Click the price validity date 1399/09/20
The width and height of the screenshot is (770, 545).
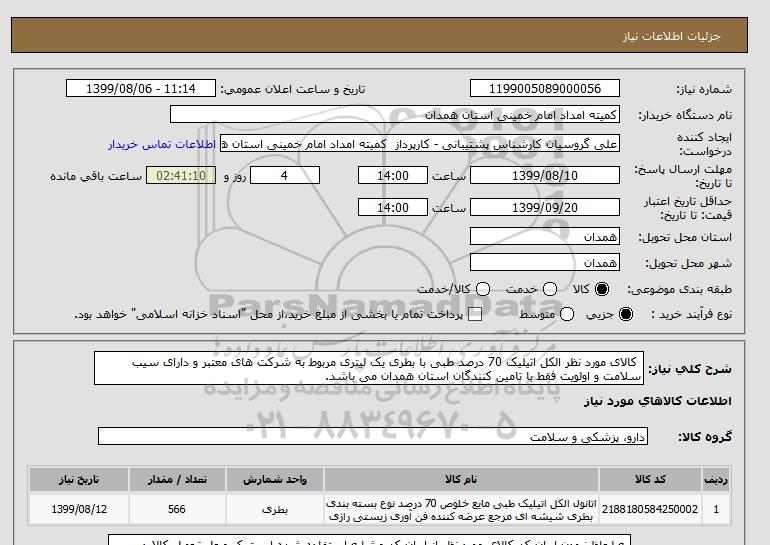[545, 207]
